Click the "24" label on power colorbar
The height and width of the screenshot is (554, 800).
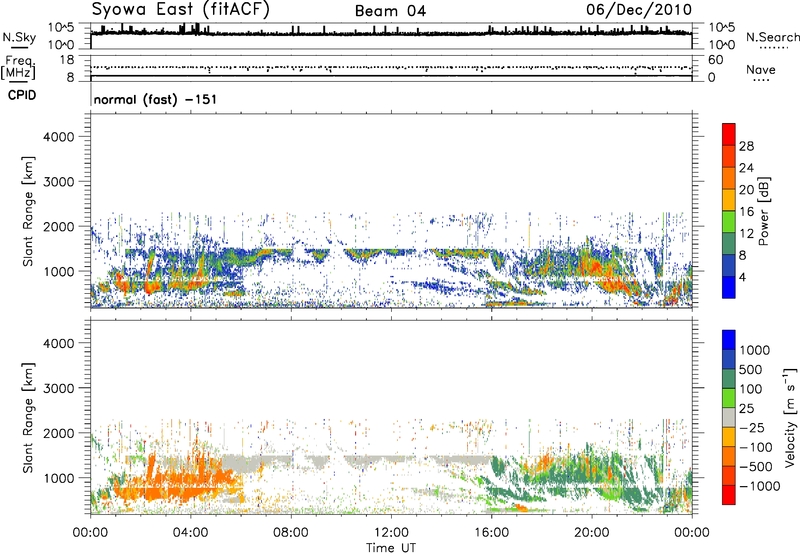[746, 168]
